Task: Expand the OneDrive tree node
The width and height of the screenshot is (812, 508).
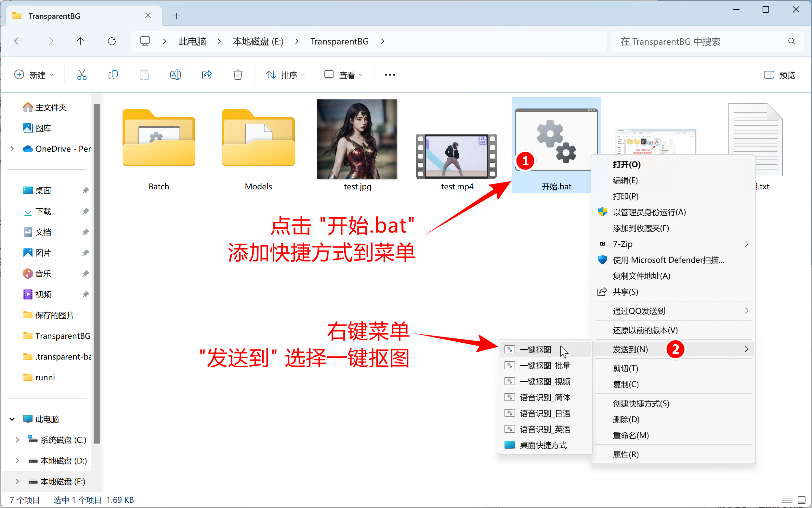Action: point(12,148)
